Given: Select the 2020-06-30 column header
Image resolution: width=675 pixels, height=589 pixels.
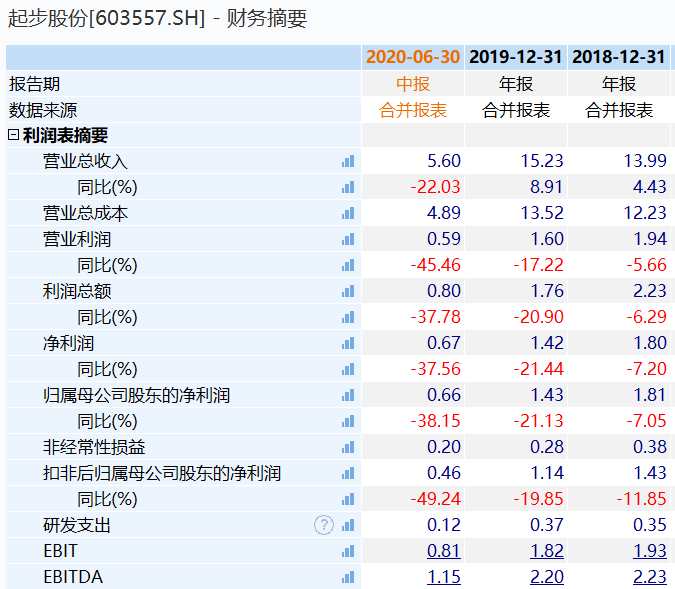Looking at the screenshot, I should click(413, 57).
